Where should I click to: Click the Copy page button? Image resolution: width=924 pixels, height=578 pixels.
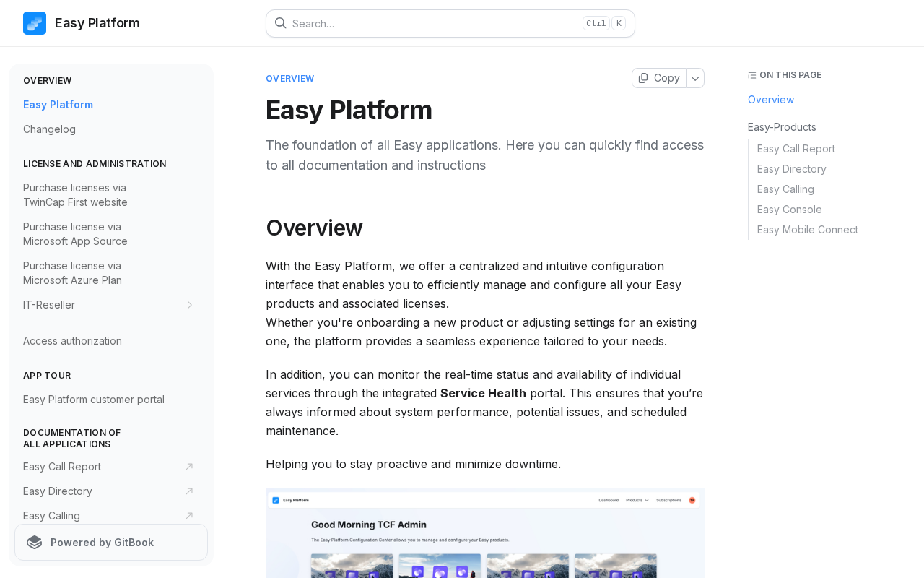click(659, 78)
